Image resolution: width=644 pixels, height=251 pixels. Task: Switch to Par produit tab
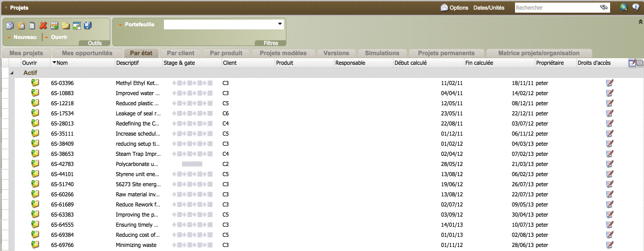click(x=226, y=53)
